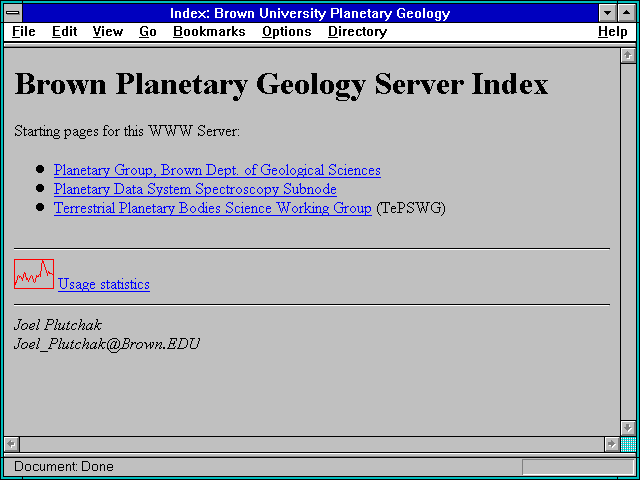The height and width of the screenshot is (480, 640).
Task: Open the Bookmarks menu
Action: pyautogui.click(x=209, y=32)
